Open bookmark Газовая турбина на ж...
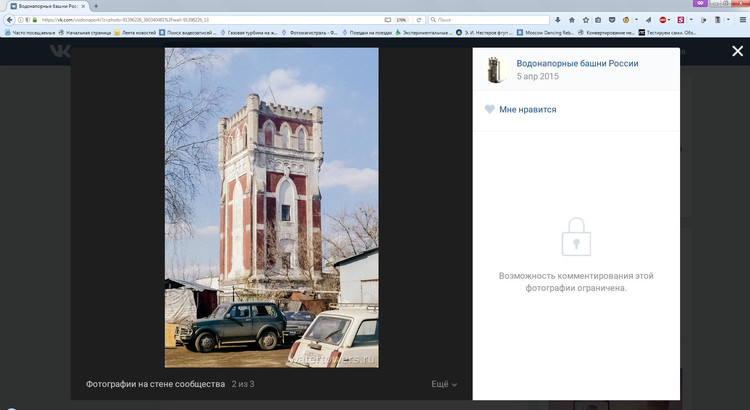Image resolution: width=750 pixels, height=410 pixels. [249, 33]
